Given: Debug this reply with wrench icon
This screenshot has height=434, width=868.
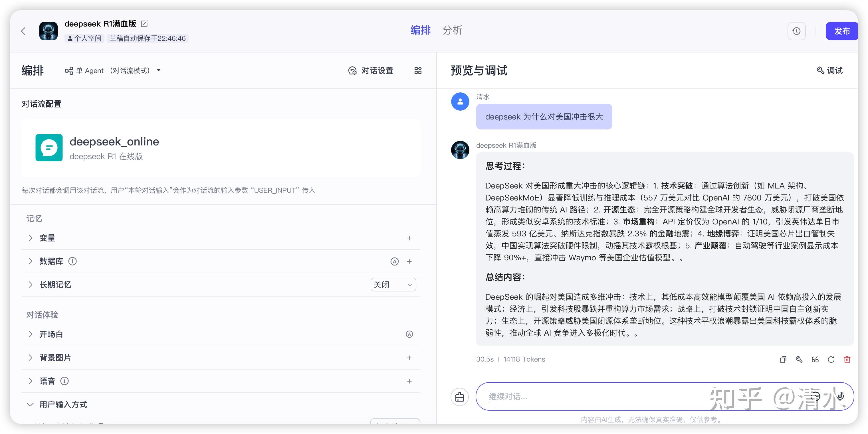Looking at the screenshot, I should click(x=799, y=360).
